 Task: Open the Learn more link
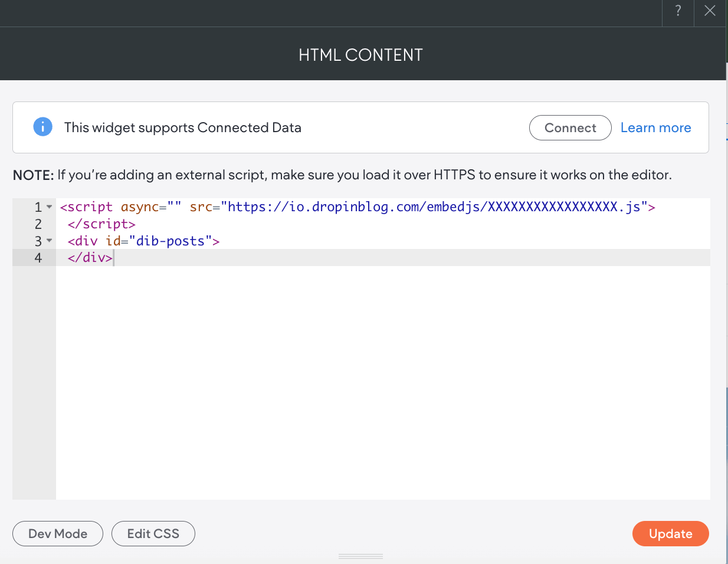(655, 127)
